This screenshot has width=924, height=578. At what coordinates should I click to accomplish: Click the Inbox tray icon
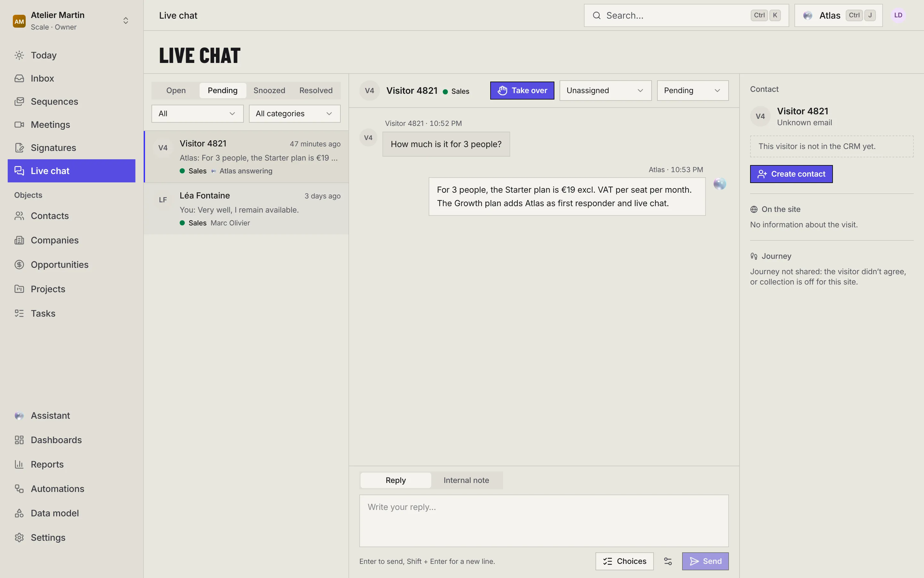tap(19, 78)
